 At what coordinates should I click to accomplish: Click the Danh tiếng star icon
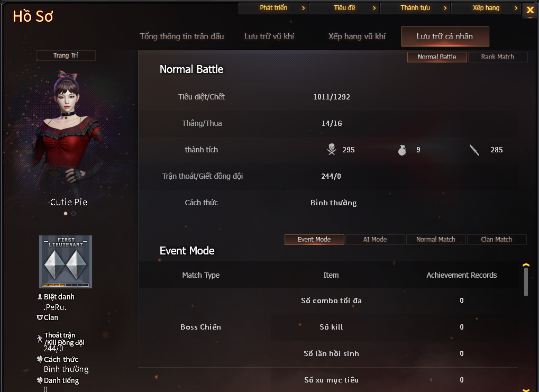pyautogui.click(x=40, y=380)
